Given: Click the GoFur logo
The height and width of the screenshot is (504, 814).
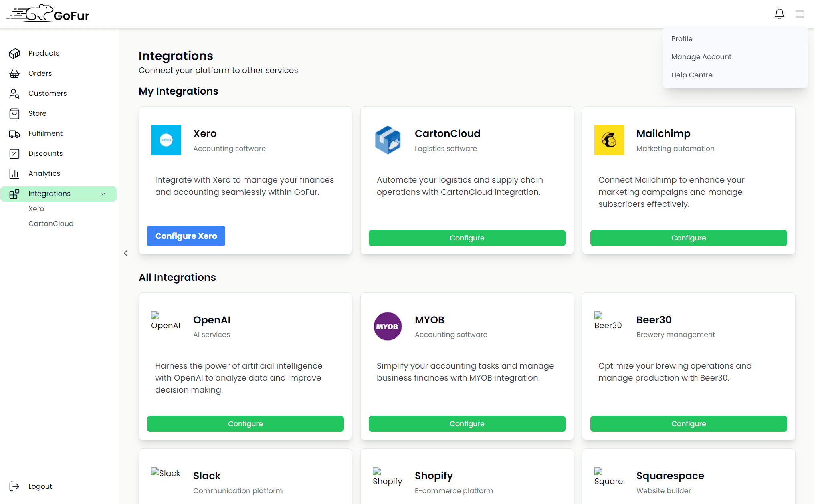Looking at the screenshot, I should point(48,14).
